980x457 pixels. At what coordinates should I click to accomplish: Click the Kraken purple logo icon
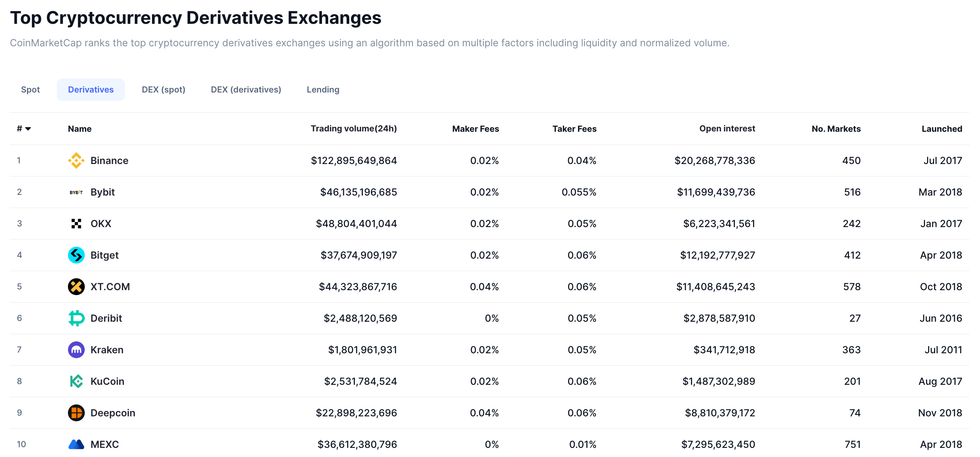click(76, 350)
